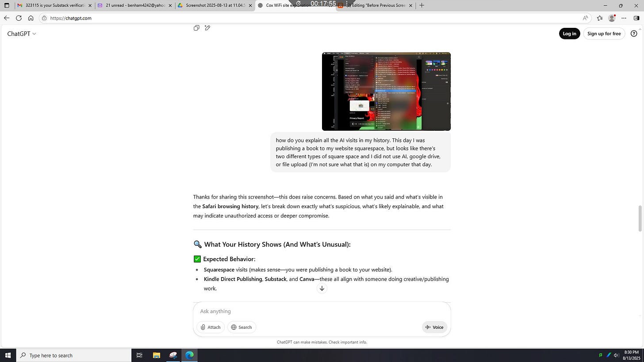Click the Ask anything input field
644x362 pixels.
point(322,311)
